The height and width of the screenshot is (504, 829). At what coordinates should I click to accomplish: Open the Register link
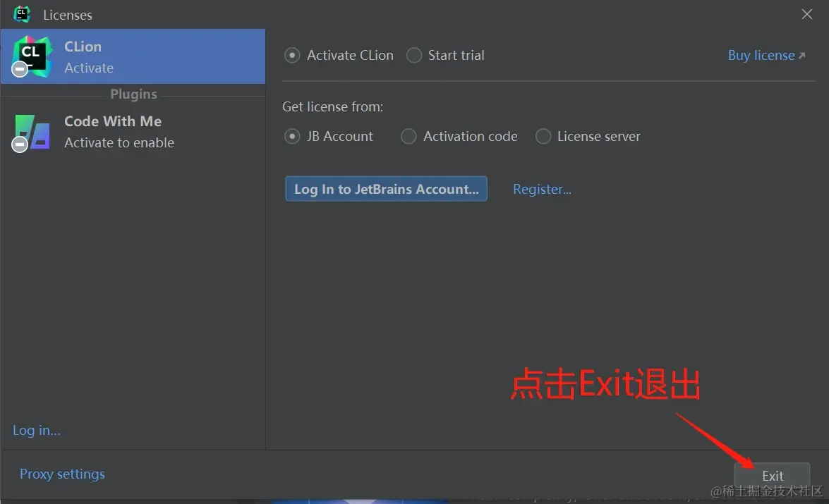(542, 189)
